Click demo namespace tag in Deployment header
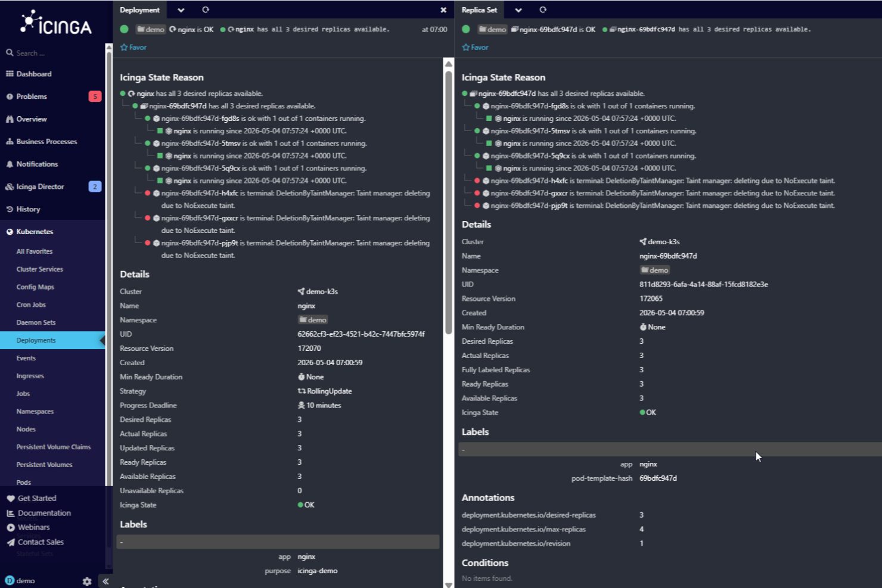The image size is (882, 588). tap(150, 29)
